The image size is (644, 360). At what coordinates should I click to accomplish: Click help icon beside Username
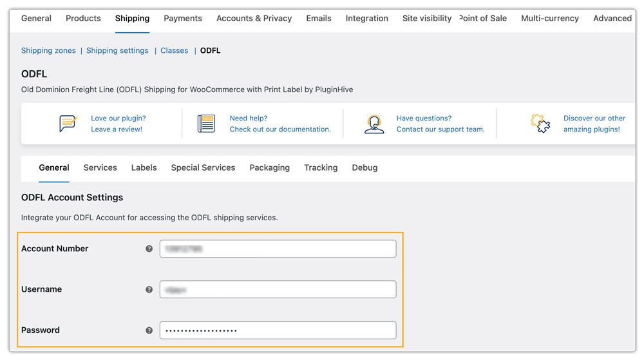(x=149, y=289)
